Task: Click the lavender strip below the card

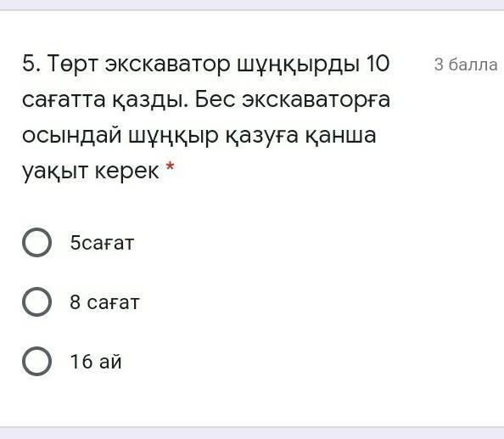Action: [x=252, y=433]
